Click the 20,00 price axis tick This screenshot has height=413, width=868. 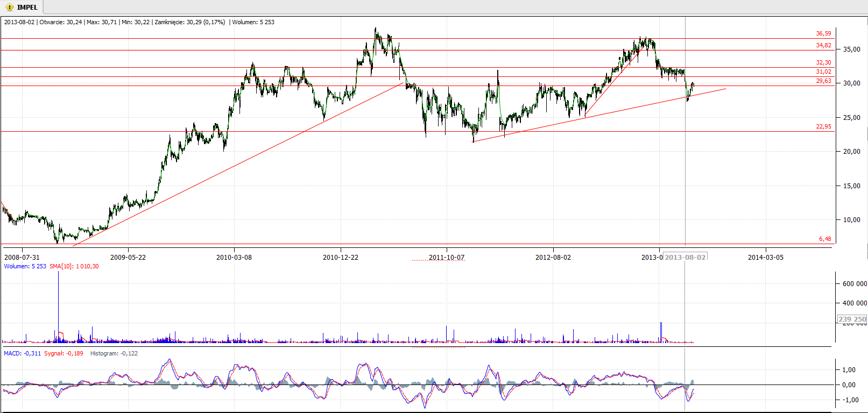(851, 151)
